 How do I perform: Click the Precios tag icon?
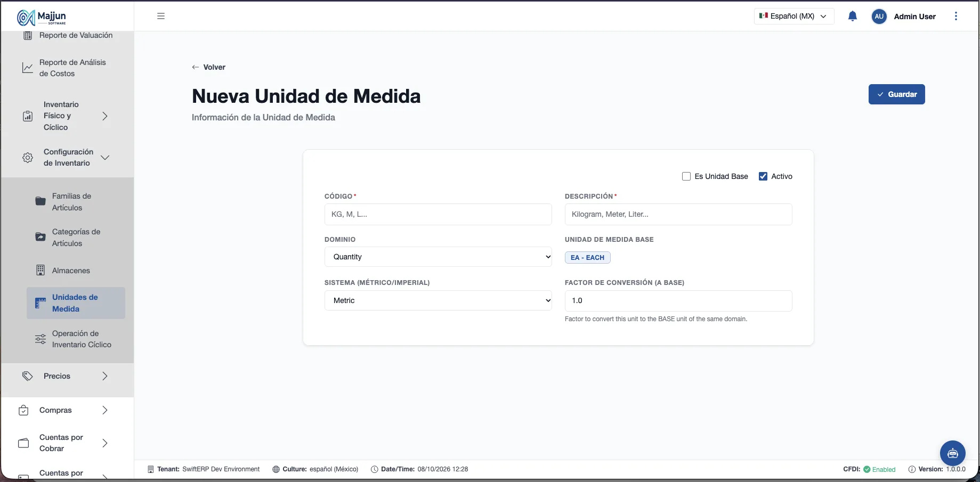[x=28, y=376]
